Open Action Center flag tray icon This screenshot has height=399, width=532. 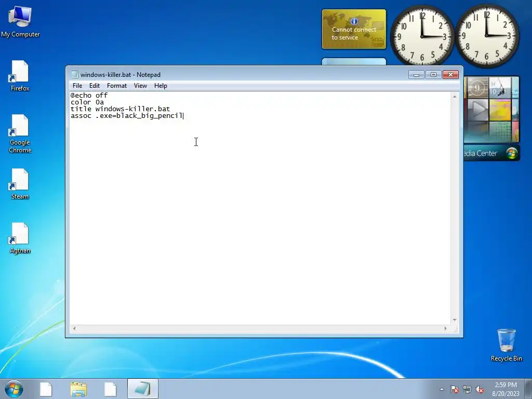click(455, 389)
